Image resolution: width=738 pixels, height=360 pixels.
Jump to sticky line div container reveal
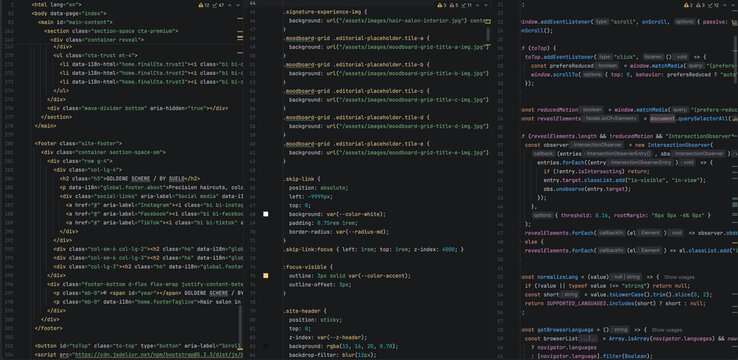(x=97, y=40)
